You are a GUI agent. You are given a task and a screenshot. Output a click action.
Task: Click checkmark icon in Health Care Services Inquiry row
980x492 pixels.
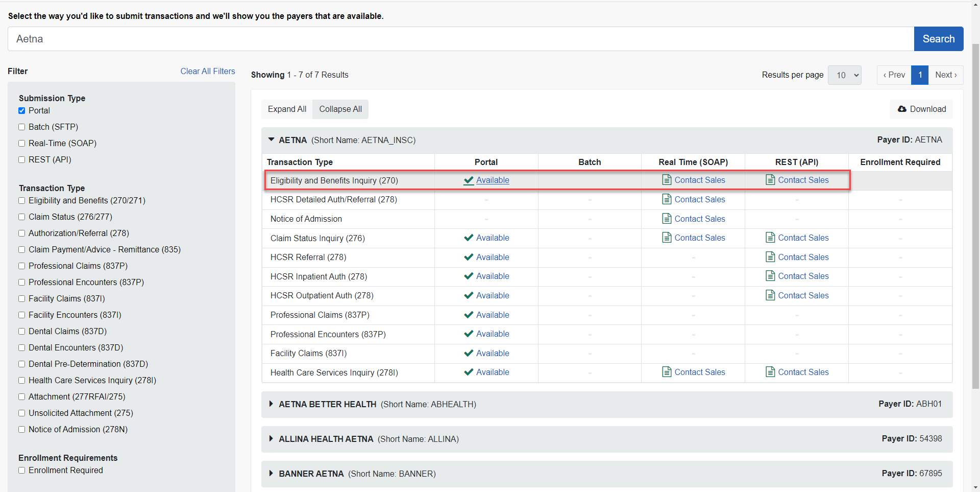pos(469,372)
